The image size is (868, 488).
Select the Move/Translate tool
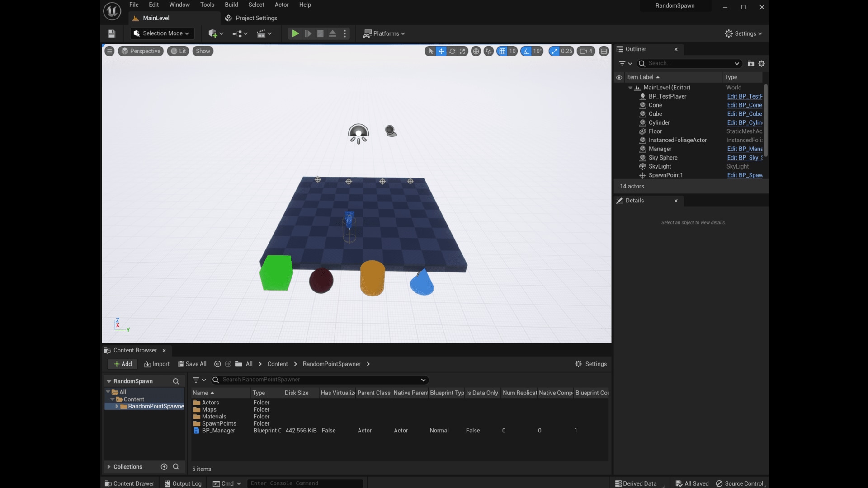click(x=441, y=51)
